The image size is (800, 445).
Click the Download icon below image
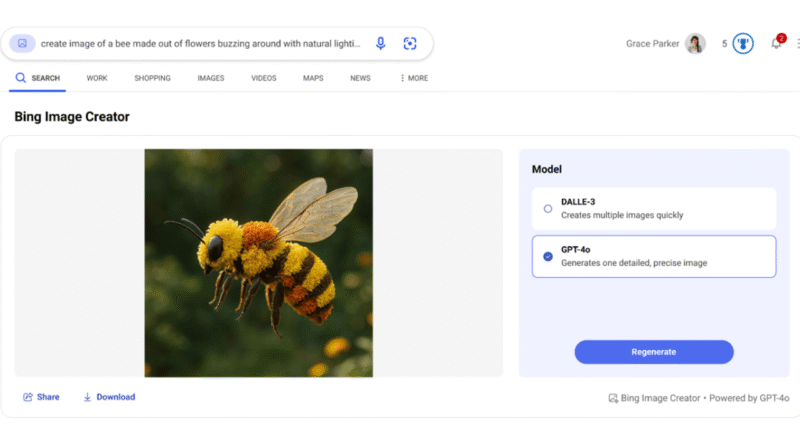point(87,397)
